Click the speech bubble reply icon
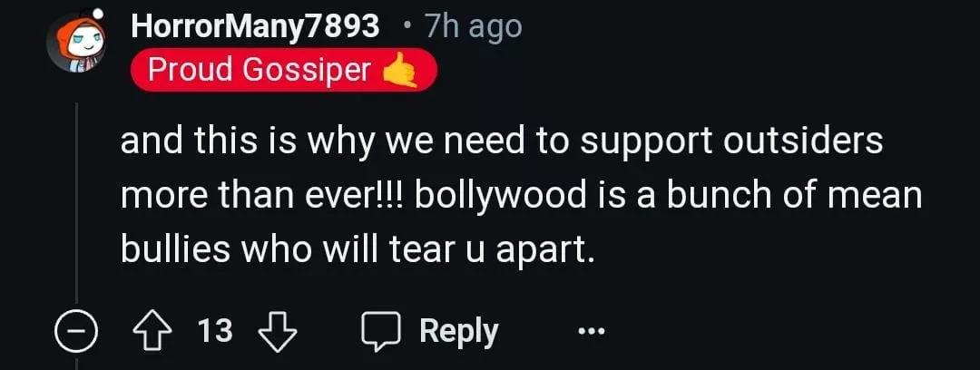Viewport: 980px width, 370px height. pos(381,332)
